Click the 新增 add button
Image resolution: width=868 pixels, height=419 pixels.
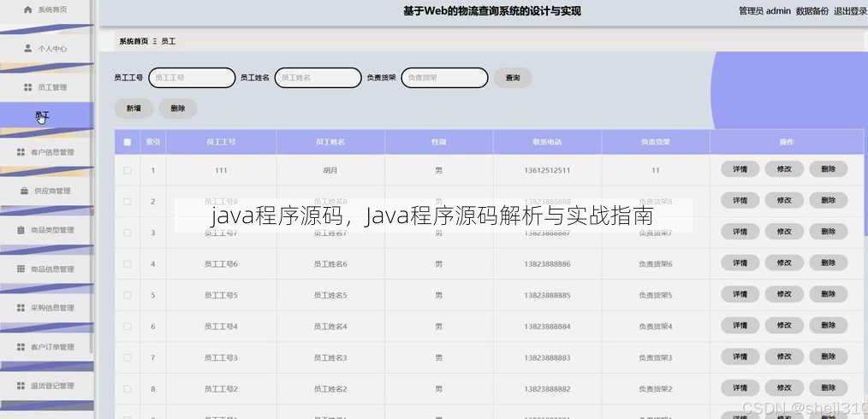coord(134,109)
